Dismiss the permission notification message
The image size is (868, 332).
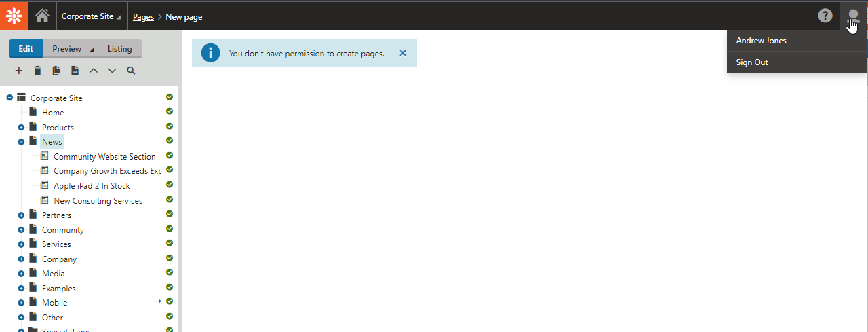click(403, 53)
